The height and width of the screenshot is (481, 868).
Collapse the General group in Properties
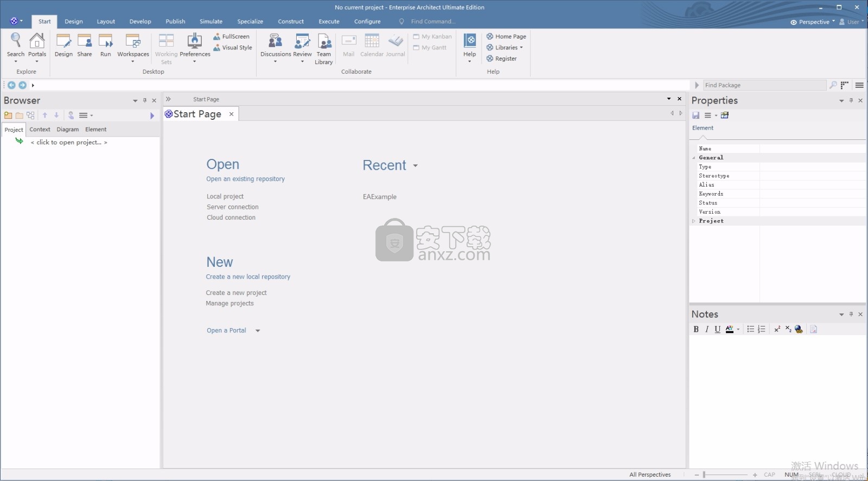pos(694,158)
